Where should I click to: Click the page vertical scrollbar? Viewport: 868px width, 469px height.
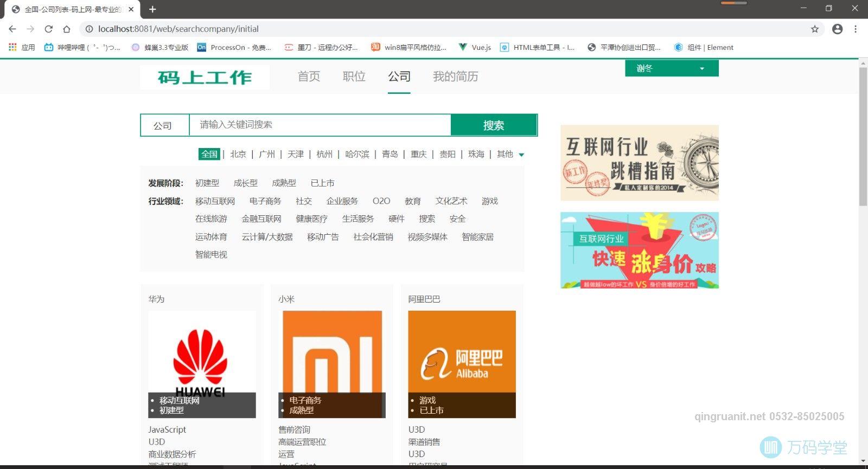point(863,137)
